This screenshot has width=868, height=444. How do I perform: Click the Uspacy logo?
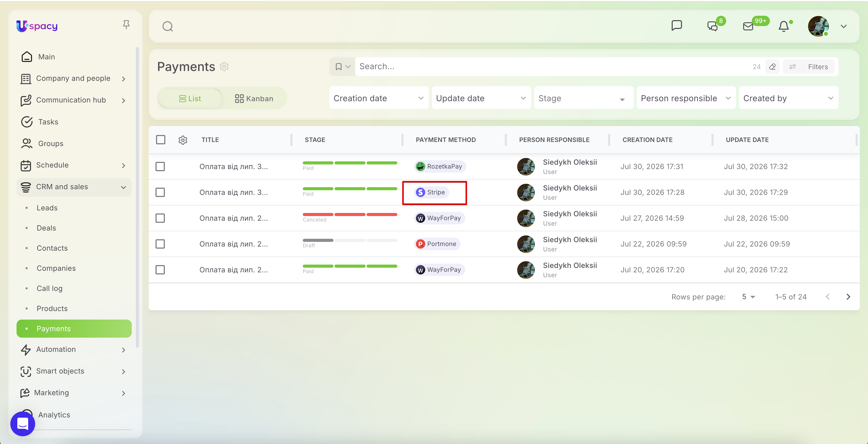(x=37, y=26)
